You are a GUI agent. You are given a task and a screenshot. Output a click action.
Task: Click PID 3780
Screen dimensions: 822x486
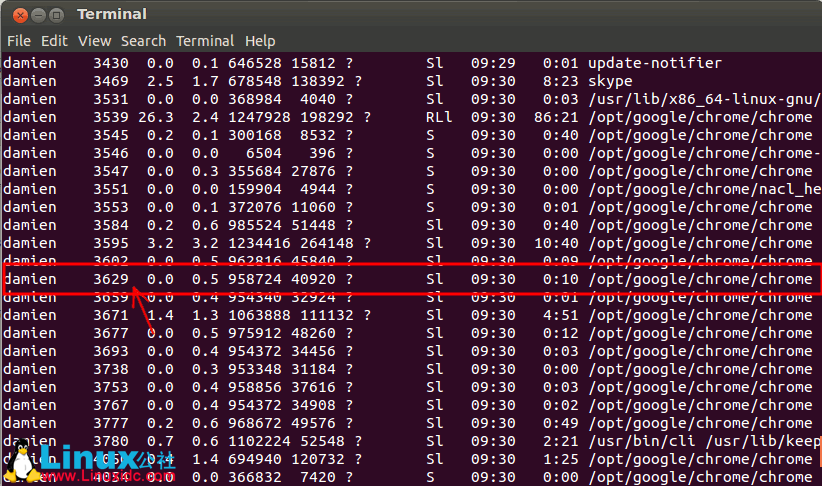[111, 441]
